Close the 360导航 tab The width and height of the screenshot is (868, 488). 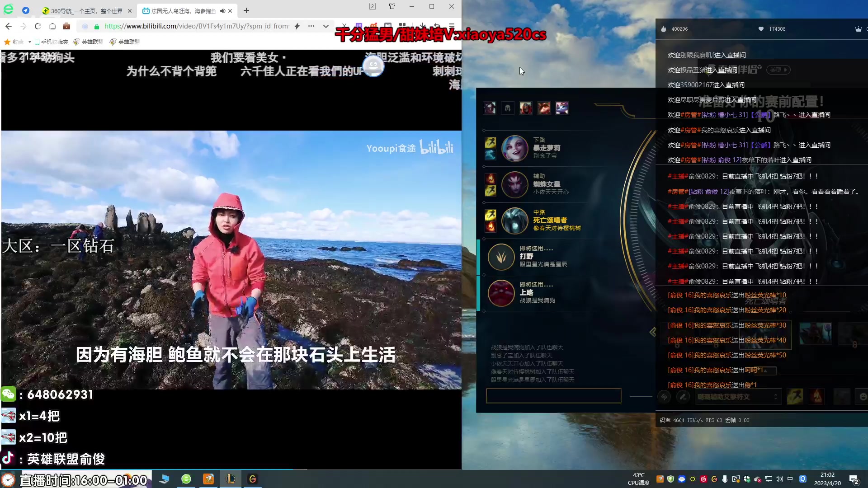(130, 11)
